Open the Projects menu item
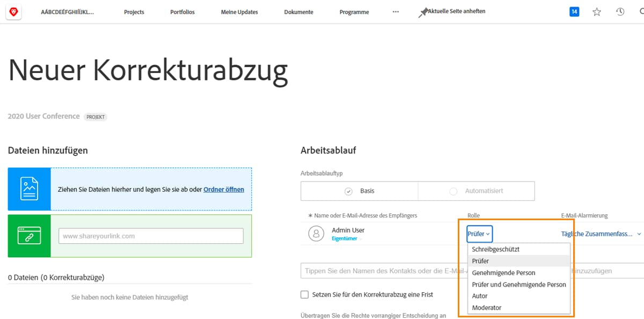 point(134,11)
